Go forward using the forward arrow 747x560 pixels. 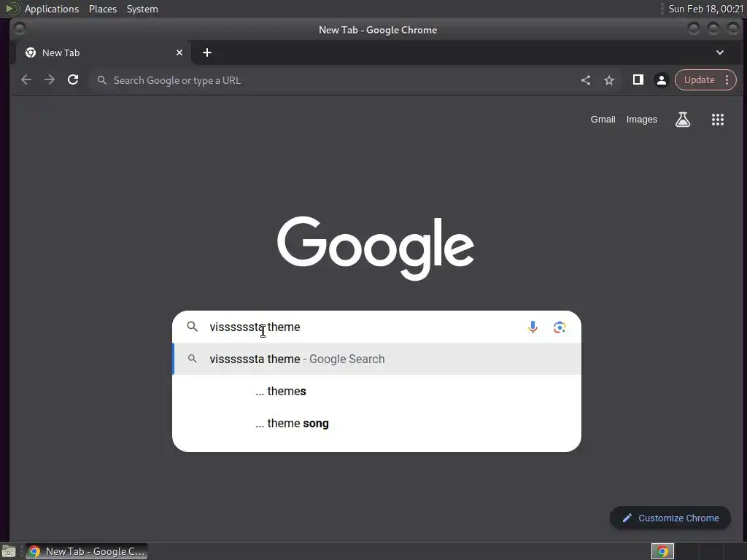tap(50, 80)
